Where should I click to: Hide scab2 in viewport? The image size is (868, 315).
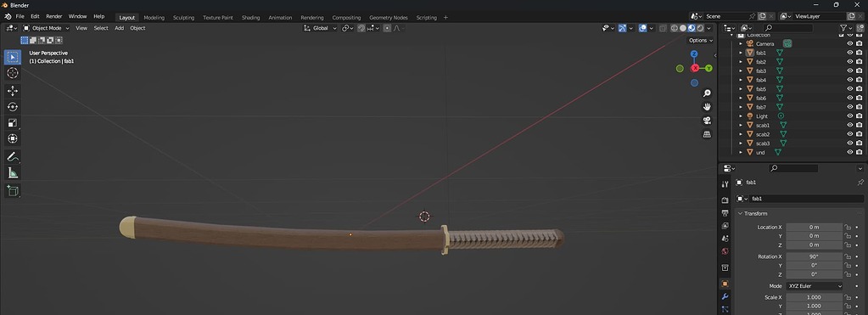(849, 134)
